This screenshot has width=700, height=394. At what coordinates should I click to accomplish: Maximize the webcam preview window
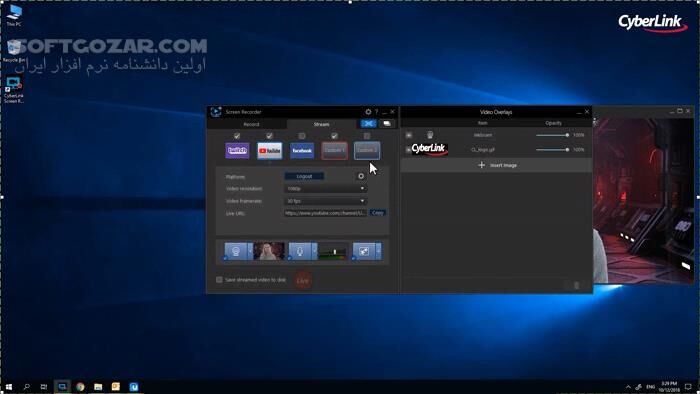click(x=680, y=111)
